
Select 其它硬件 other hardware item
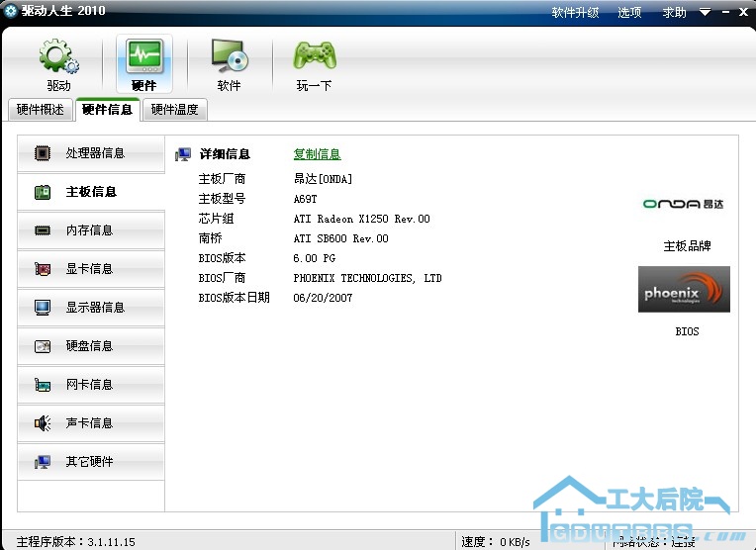pos(91,462)
